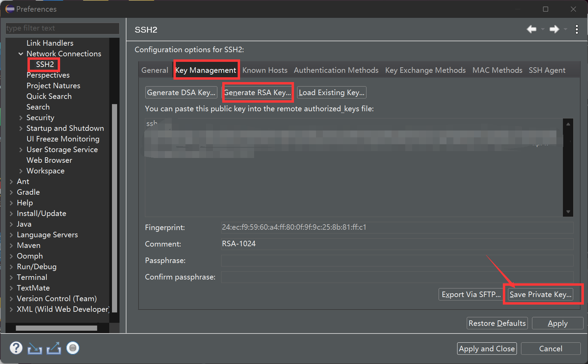Go back with the left arrow icon
Viewport: 588px width, 364px height.
pyautogui.click(x=531, y=30)
